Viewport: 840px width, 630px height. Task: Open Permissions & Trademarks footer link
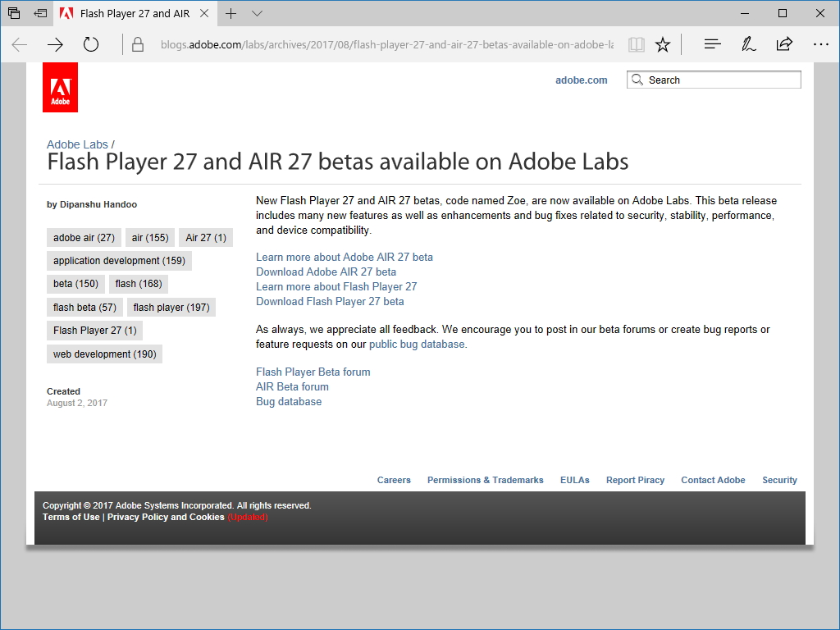[486, 480]
